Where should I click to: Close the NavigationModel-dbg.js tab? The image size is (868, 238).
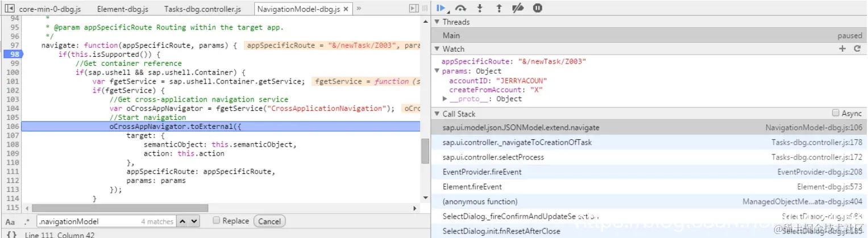pos(345,9)
